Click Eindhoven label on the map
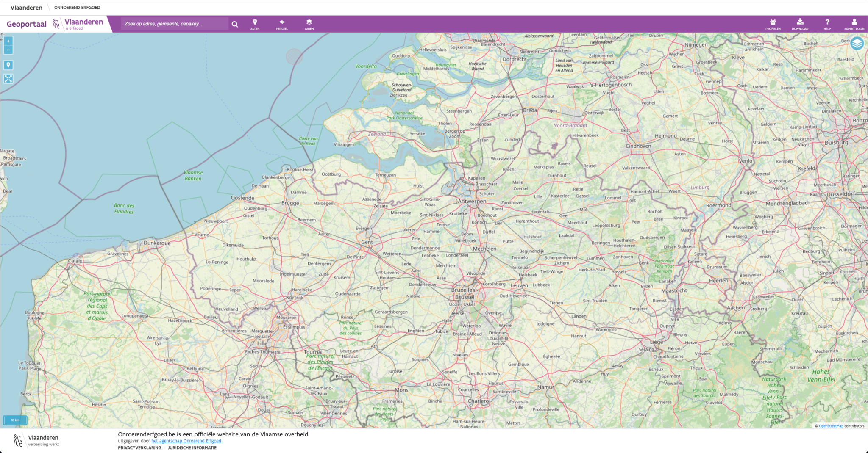 click(638, 146)
